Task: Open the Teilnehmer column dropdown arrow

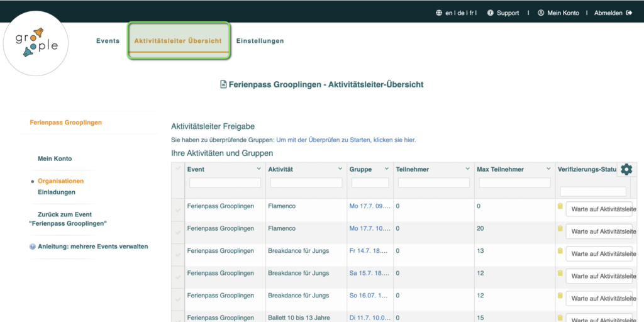Action: tap(467, 169)
